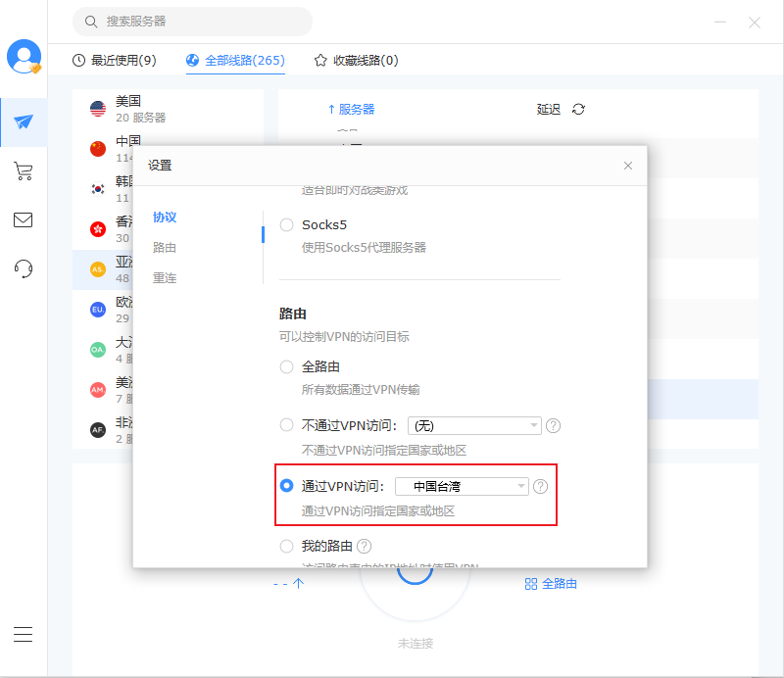Click the 未连接 status text
The width and height of the screenshot is (784, 678).
tap(416, 644)
